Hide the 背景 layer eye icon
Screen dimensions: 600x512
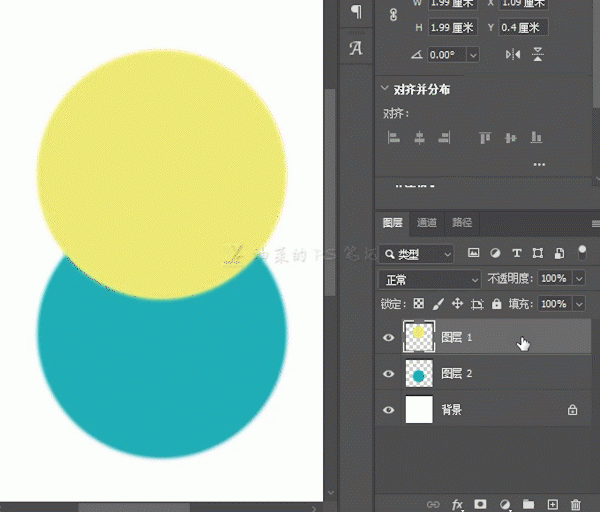[388, 410]
